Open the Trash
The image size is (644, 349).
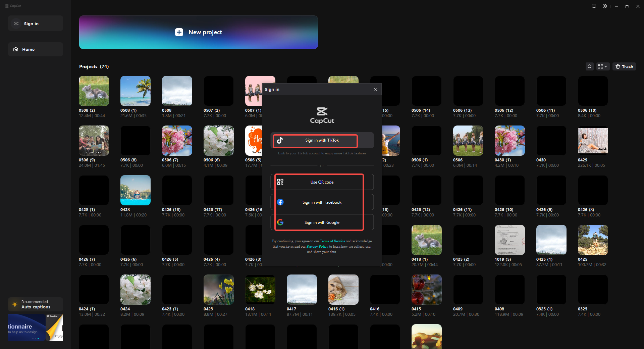[624, 66]
